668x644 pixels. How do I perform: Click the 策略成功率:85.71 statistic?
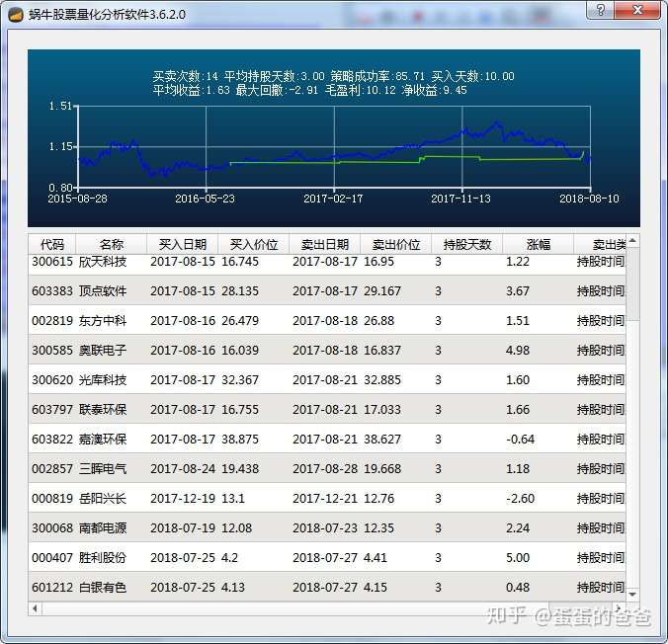click(377, 76)
